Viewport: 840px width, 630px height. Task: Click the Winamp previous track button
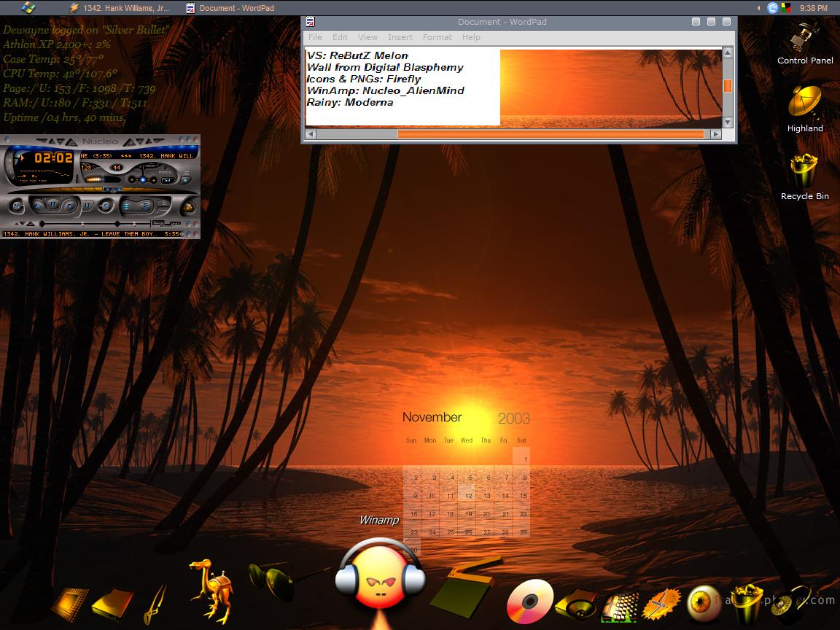click(17, 206)
